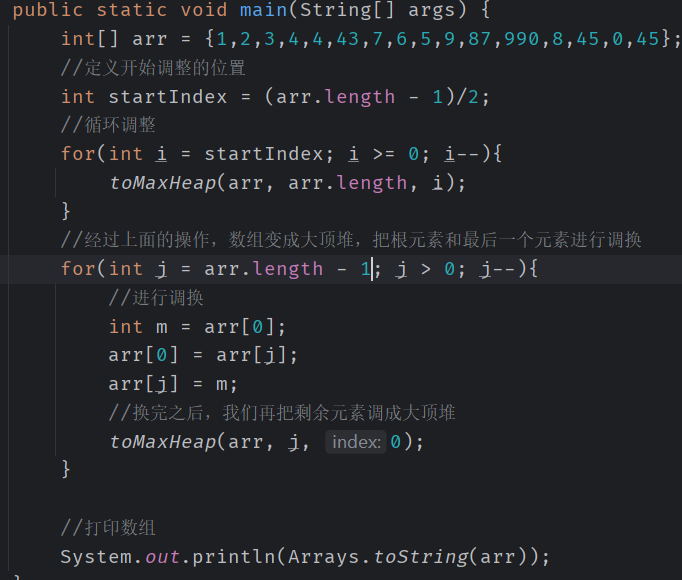Click the value 990 in the array
This screenshot has height=580, width=682.
521,39
